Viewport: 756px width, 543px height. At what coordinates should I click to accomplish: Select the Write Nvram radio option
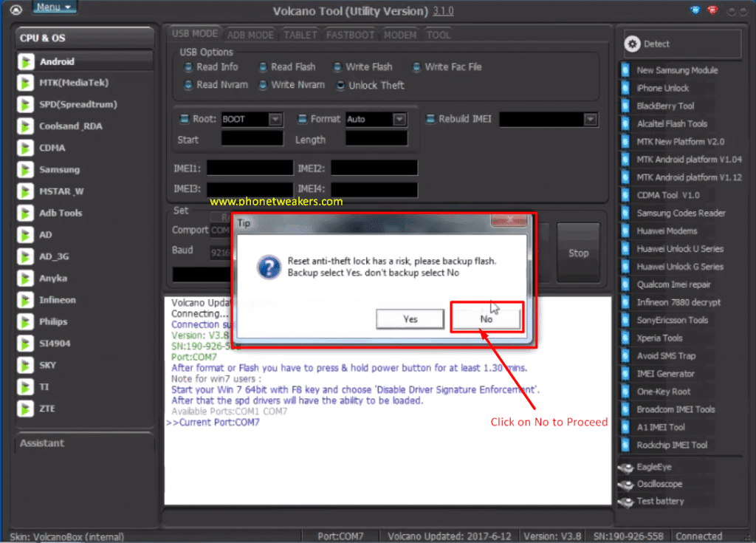click(263, 85)
